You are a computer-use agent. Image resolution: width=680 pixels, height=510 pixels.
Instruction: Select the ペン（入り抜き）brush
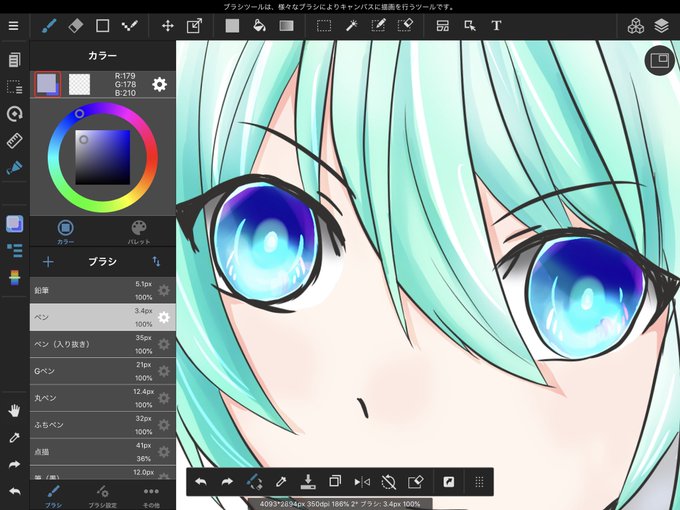tap(103, 344)
